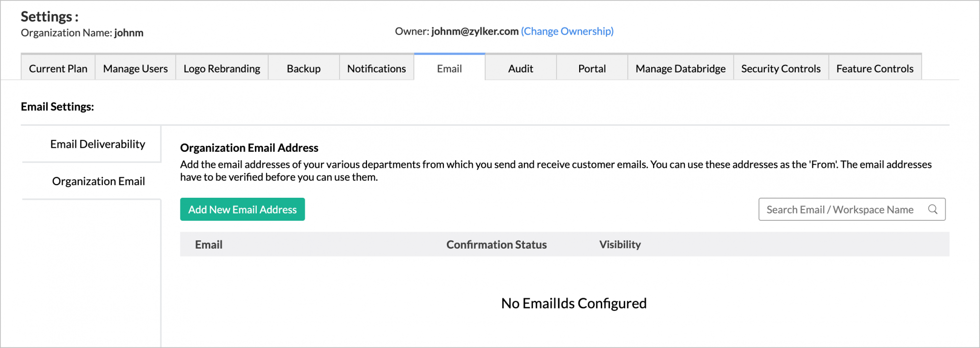
Task: Click the Change Ownership link
Action: pyautogui.click(x=567, y=31)
